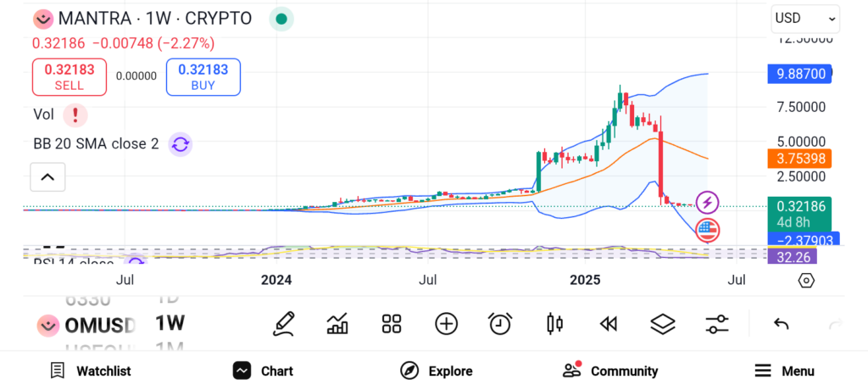Open the indicators chart icon
Screen dimensions: 868x391
(337, 323)
